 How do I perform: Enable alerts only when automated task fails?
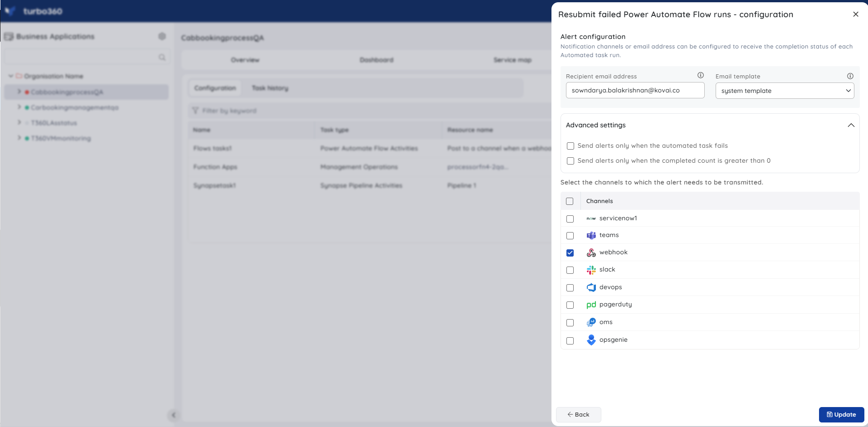click(571, 146)
